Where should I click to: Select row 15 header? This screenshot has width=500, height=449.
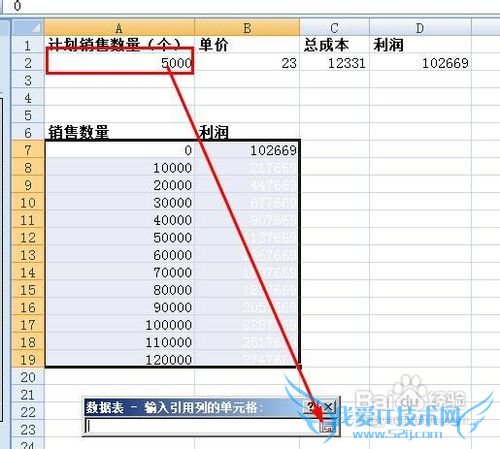pyautogui.click(x=28, y=290)
